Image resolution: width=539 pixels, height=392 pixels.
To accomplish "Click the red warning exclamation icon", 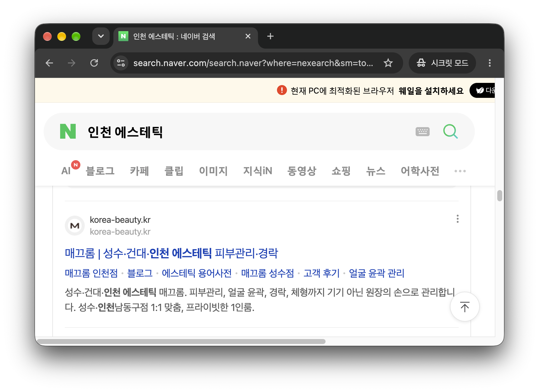I will pyautogui.click(x=282, y=90).
